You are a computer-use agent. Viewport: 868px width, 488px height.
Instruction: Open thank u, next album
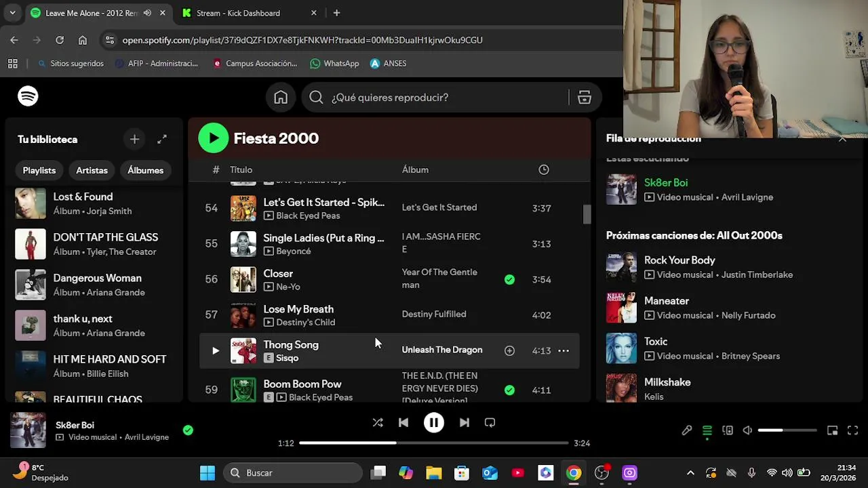95,325
